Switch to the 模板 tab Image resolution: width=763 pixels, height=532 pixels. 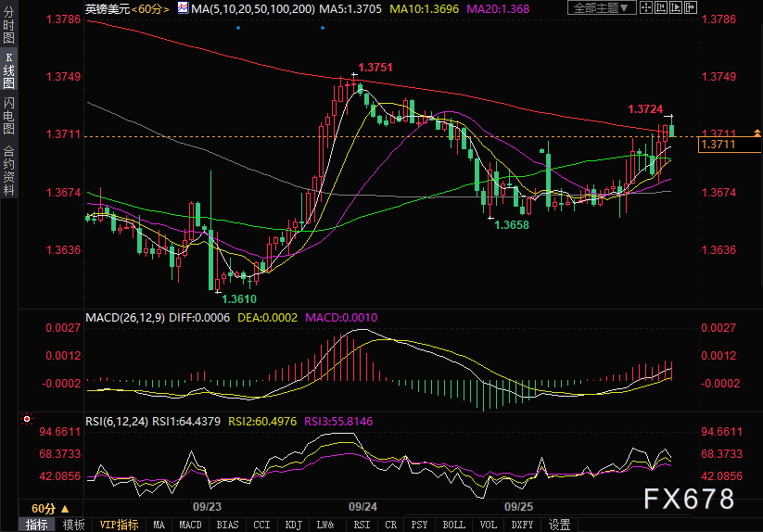coord(73,525)
